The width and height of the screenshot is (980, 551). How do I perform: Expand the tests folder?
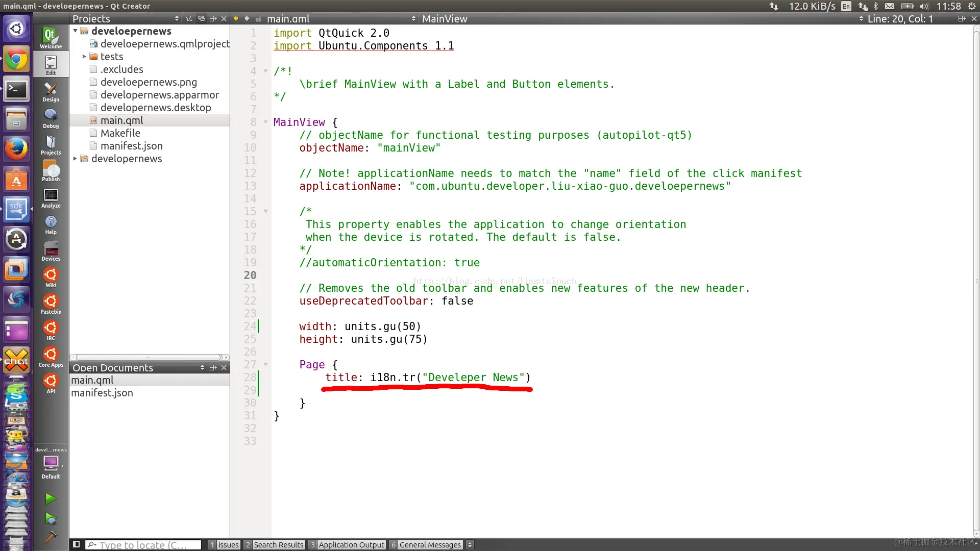pyautogui.click(x=84, y=57)
